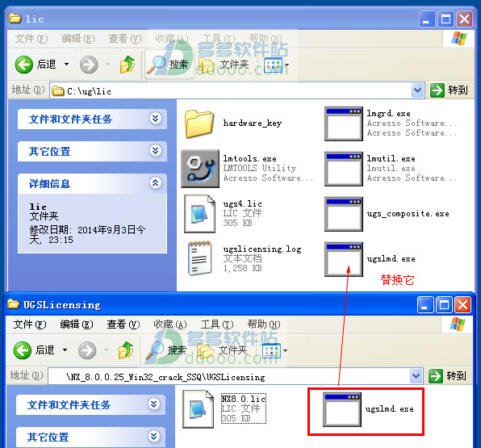Select ugslmd.exe in the red highlighted box
Screen dimensions: 481x448
342,409
